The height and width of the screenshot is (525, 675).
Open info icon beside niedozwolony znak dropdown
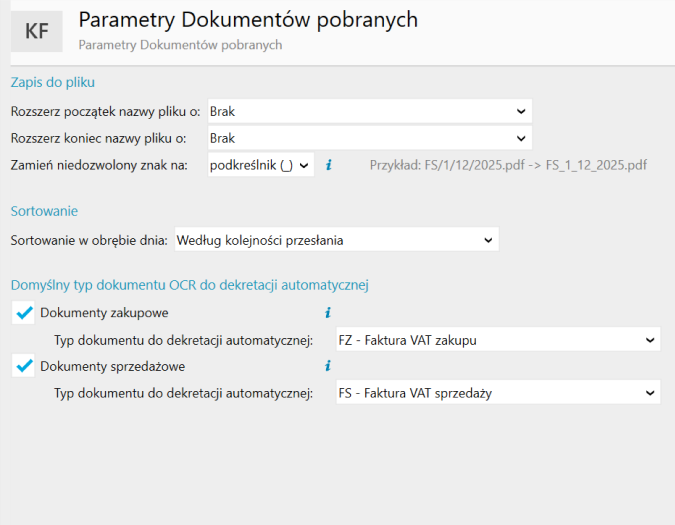(x=329, y=165)
